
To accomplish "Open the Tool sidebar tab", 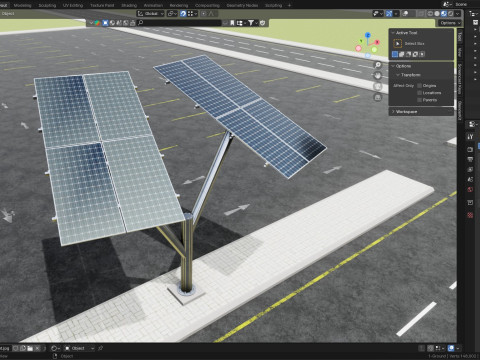I will (x=460, y=37).
